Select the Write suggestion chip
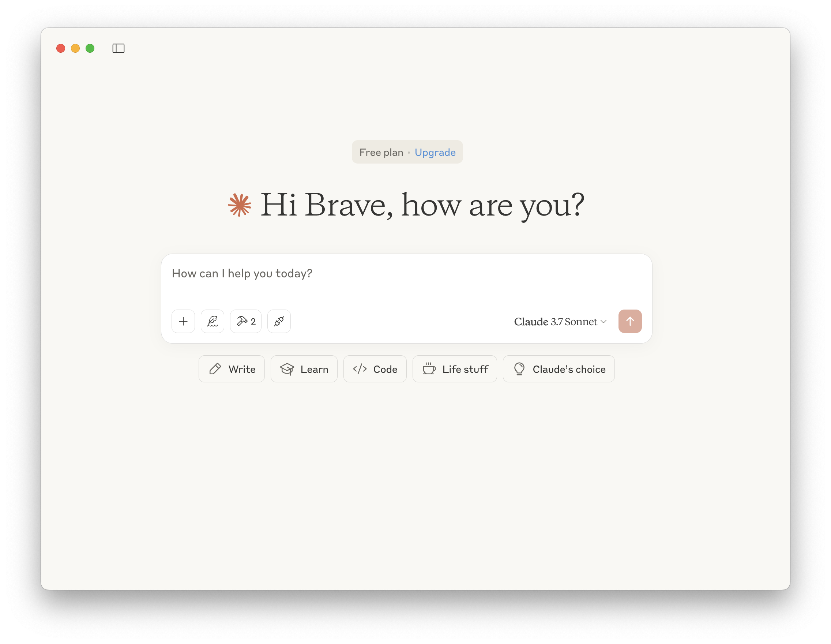Image resolution: width=831 pixels, height=644 pixels. click(232, 369)
